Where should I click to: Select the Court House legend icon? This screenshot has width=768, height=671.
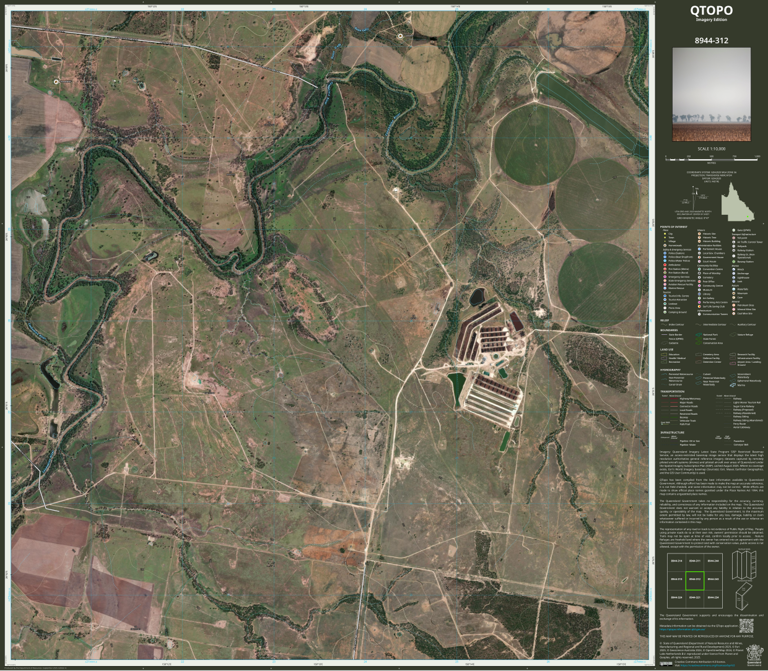(x=699, y=262)
